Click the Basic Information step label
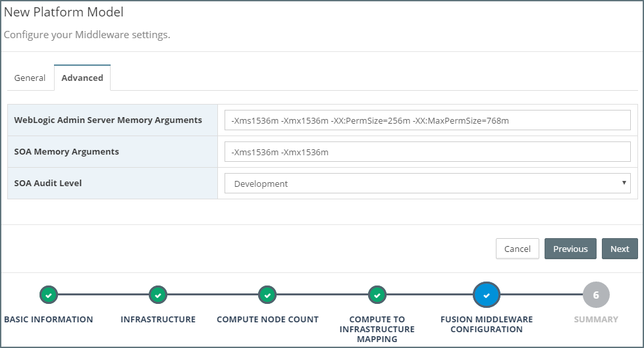Image resolution: width=644 pixels, height=348 pixels. point(49,320)
